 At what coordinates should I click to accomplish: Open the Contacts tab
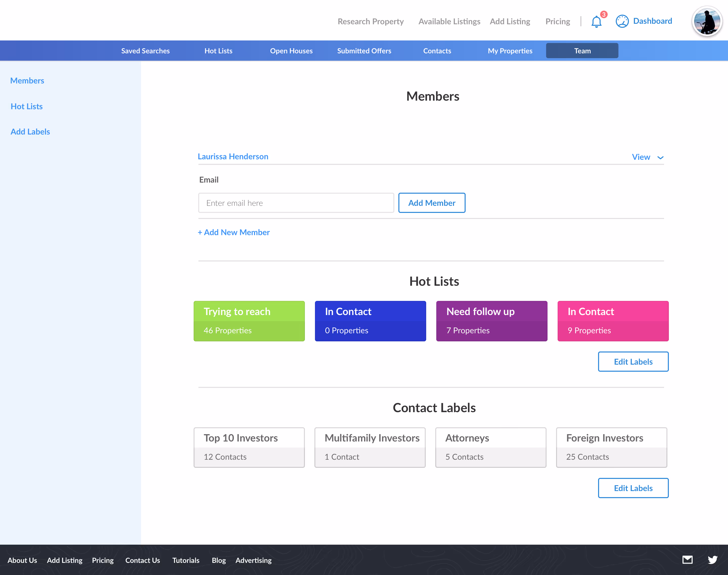point(437,51)
